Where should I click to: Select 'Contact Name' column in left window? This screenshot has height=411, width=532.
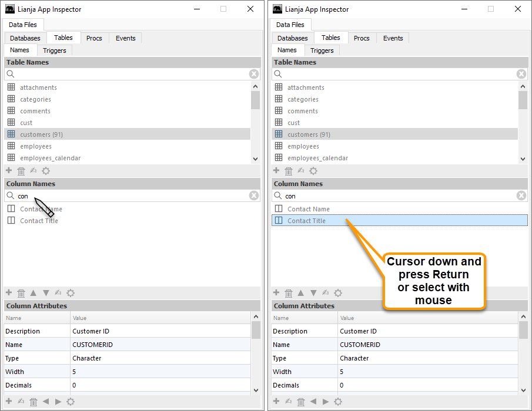coord(41,209)
